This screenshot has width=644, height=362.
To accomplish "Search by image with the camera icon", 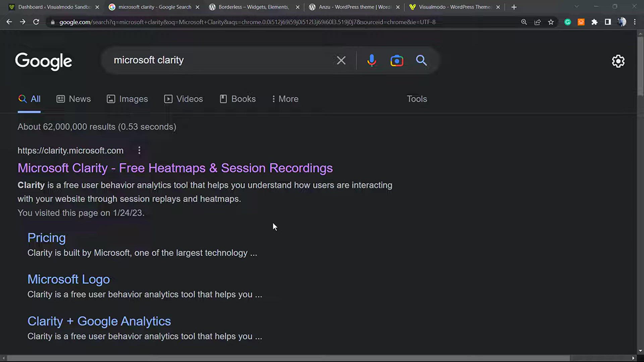I will pos(397,61).
